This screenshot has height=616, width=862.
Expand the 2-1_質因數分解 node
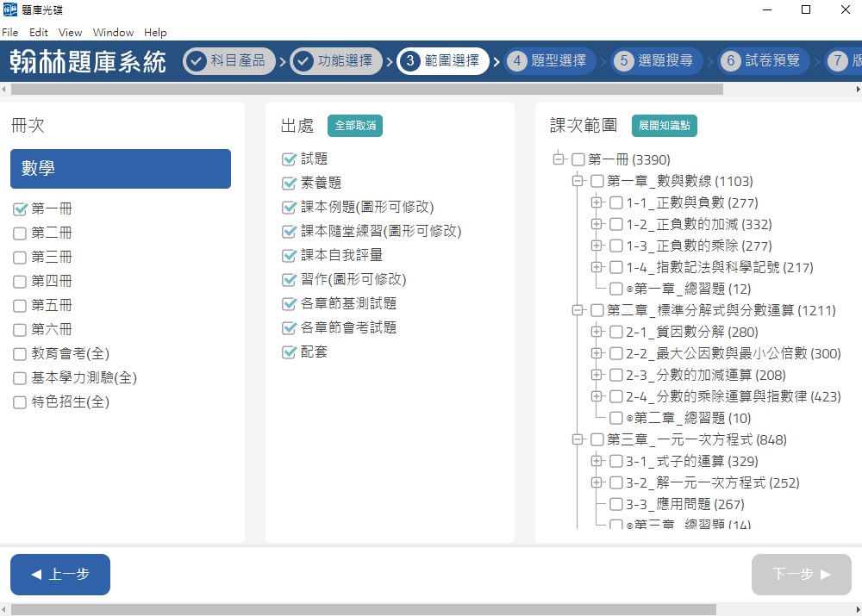tap(597, 332)
